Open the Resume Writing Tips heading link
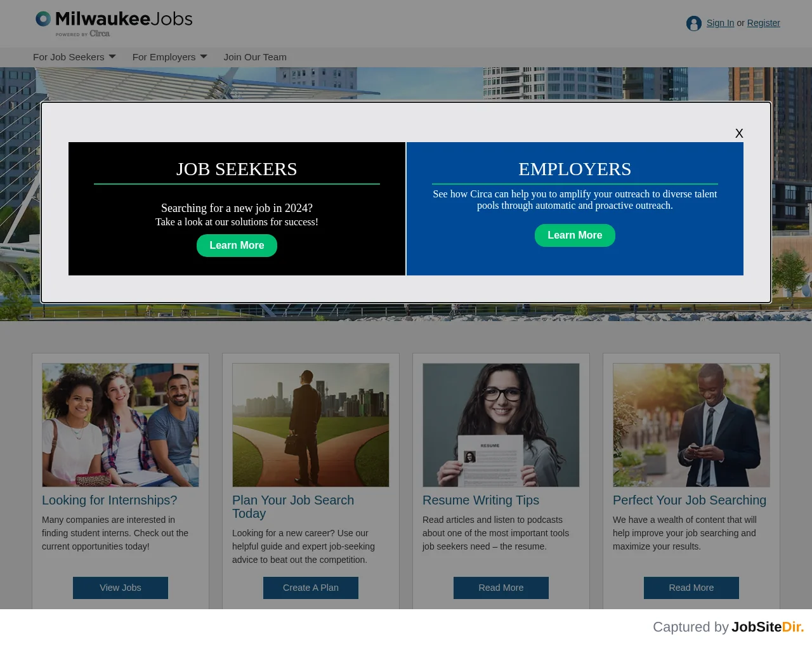The height and width of the screenshot is (646, 812). [481, 500]
